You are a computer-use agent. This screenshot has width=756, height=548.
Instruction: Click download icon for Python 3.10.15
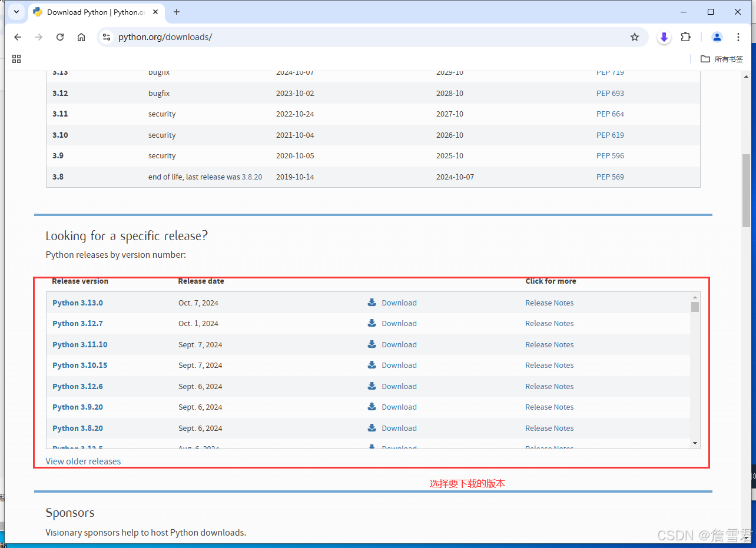point(372,365)
